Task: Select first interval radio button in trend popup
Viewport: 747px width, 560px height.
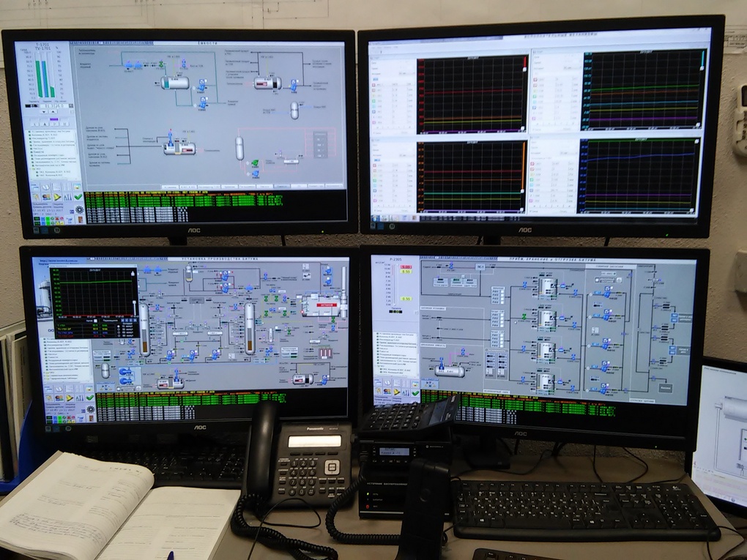Action: pos(119,325)
